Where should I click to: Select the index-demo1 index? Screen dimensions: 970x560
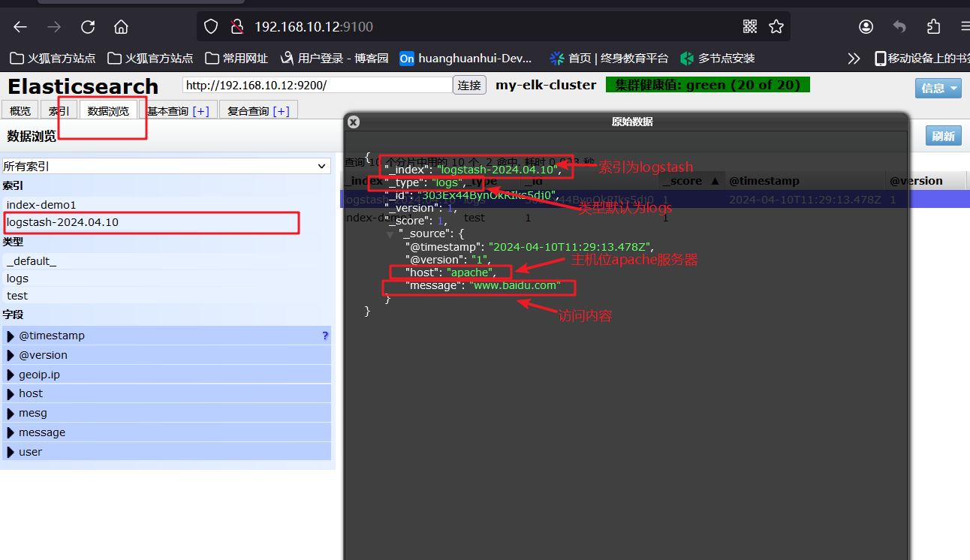pyautogui.click(x=167, y=205)
